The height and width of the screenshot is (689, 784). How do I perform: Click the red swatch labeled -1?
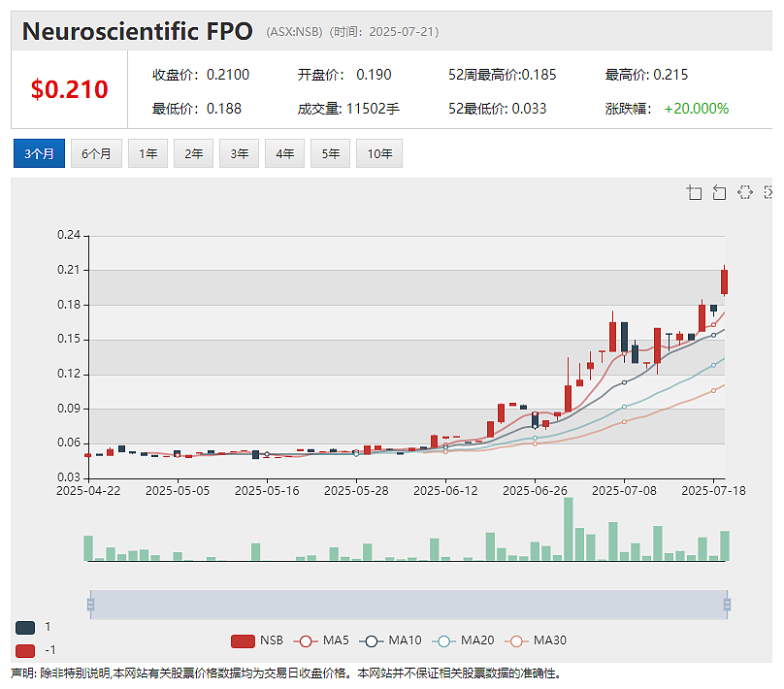25,651
